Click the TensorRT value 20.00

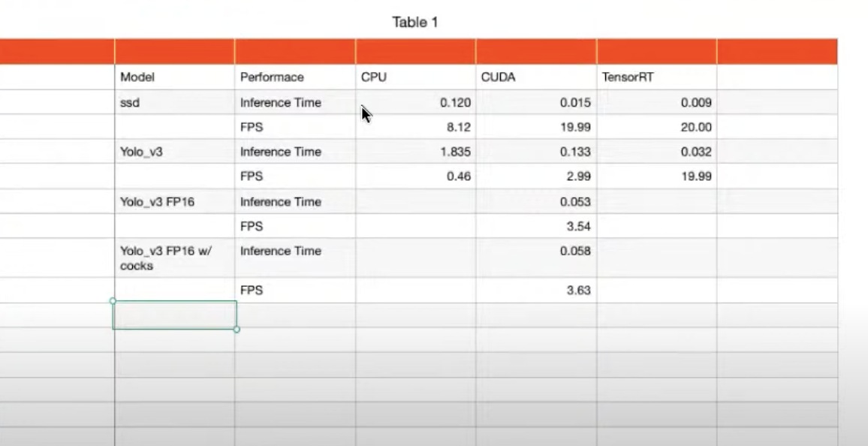point(696,128)
